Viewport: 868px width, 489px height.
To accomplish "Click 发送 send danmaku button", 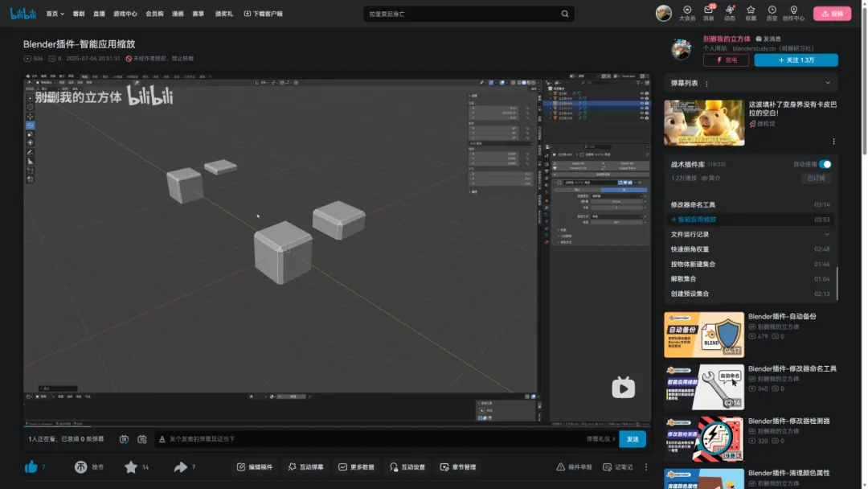I will (x=633, y=438).
